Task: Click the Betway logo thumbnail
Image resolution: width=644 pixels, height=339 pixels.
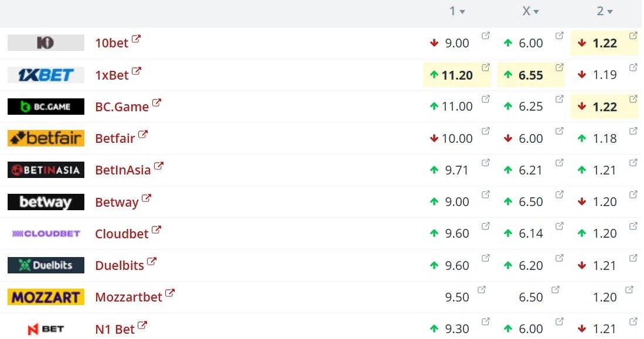Action: pyautogui.click(x=46, y=202)
